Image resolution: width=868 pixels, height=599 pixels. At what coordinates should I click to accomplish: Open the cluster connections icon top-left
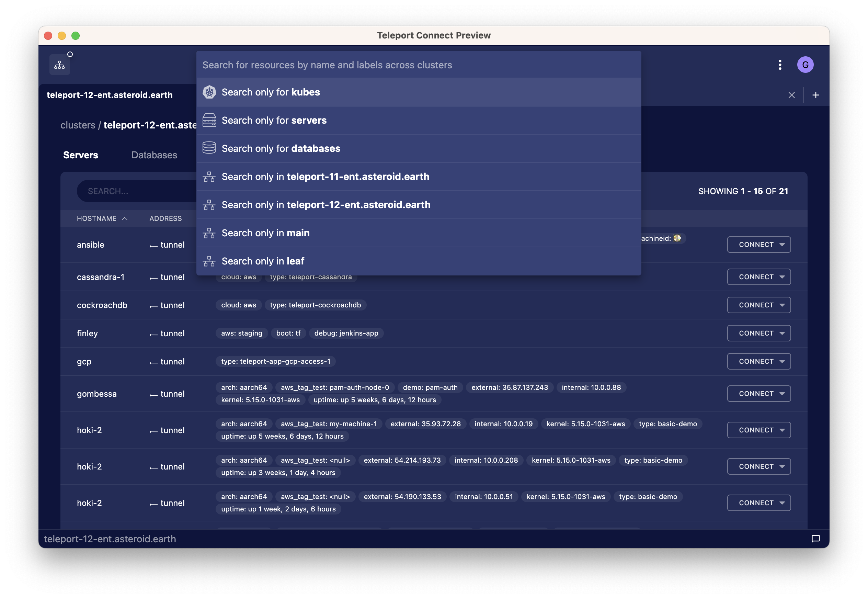pos(60,65)
